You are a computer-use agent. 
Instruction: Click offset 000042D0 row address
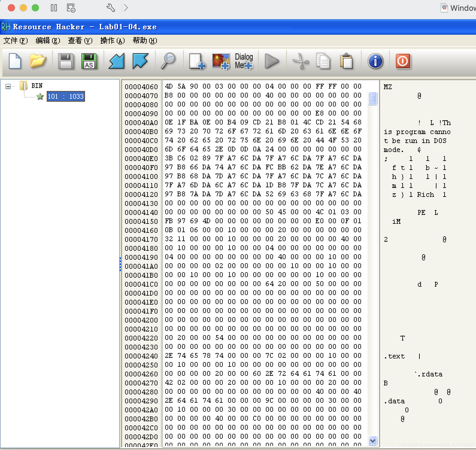141,437
